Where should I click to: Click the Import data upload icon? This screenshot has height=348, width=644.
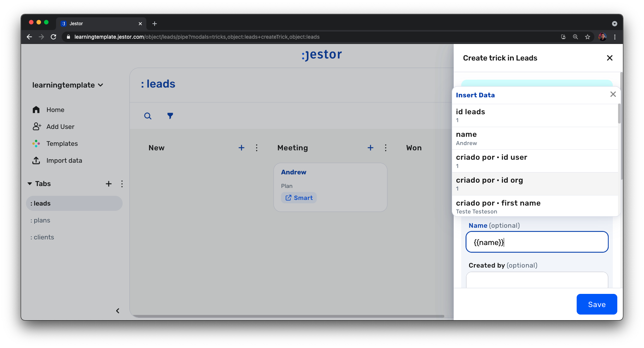36,160
